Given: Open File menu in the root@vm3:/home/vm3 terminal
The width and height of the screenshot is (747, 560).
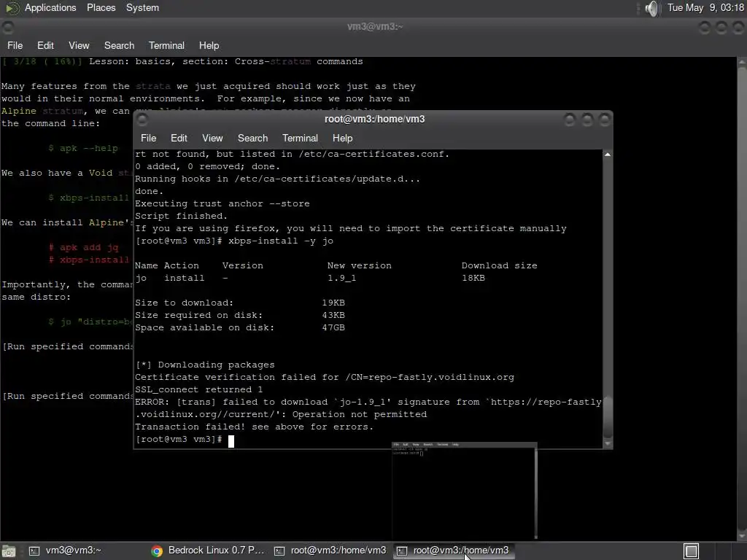Looking at the screenshot, I should (148, 138).
